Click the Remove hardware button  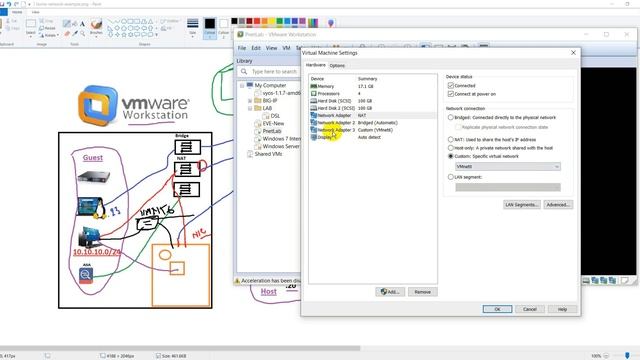tap(422, 292)
